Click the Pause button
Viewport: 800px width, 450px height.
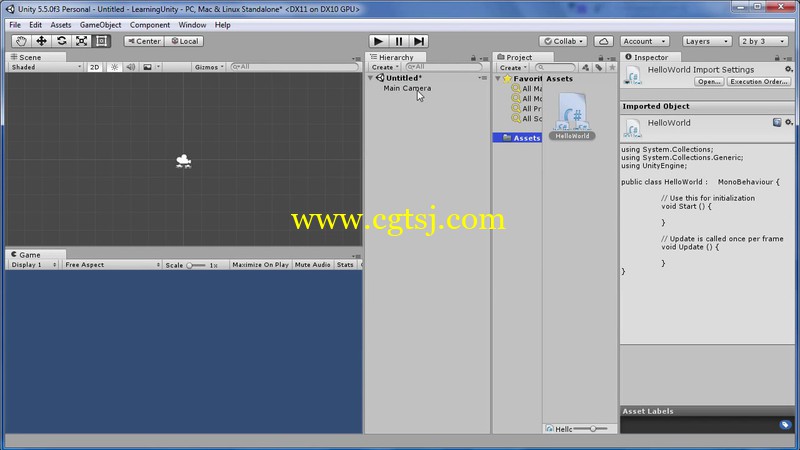coord(398,41)
